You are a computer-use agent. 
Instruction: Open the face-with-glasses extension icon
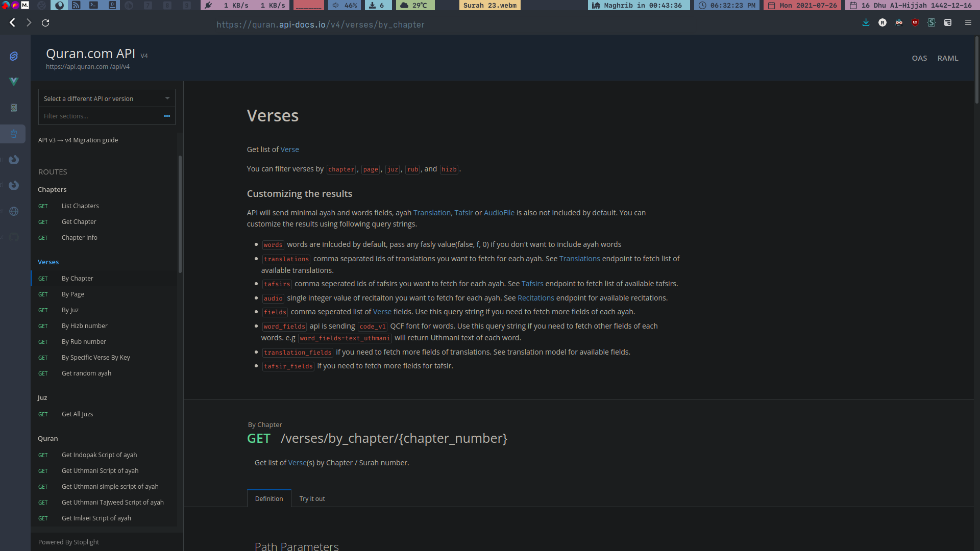[899, 22]
